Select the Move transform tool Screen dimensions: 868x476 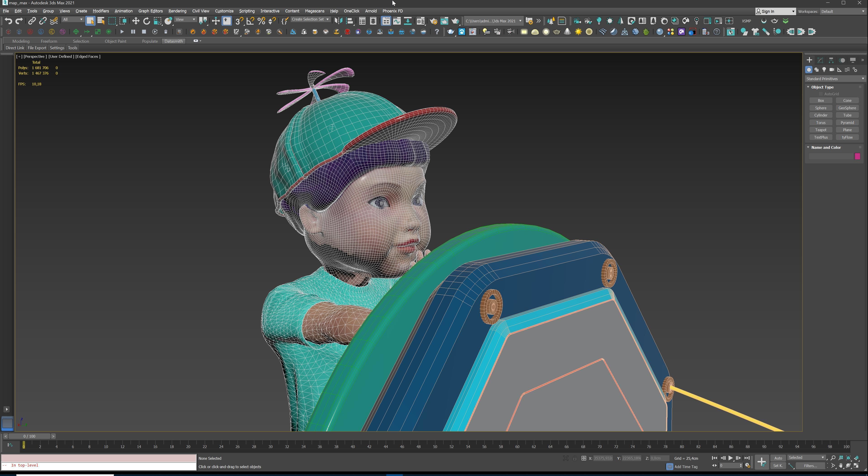click(135, 21)
